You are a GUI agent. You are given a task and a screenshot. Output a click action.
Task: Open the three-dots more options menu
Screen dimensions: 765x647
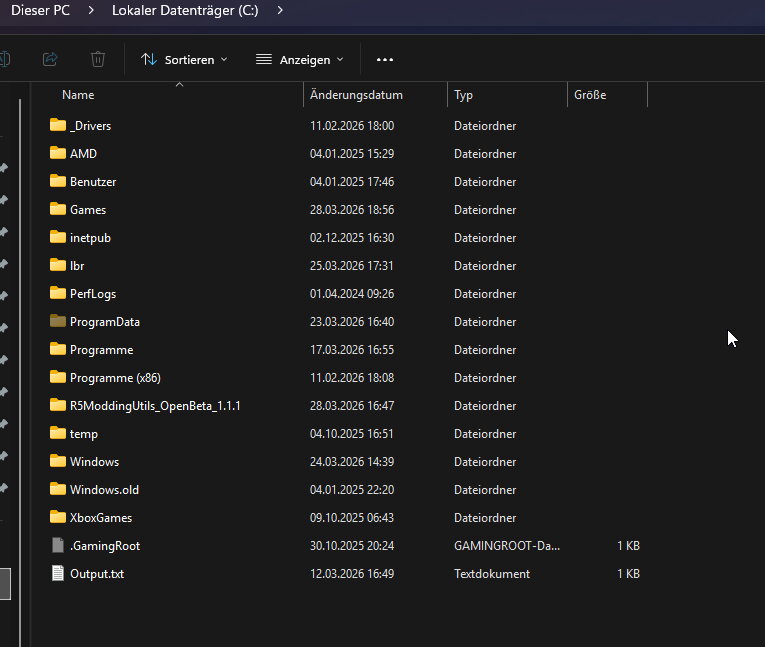click(385, 60)
